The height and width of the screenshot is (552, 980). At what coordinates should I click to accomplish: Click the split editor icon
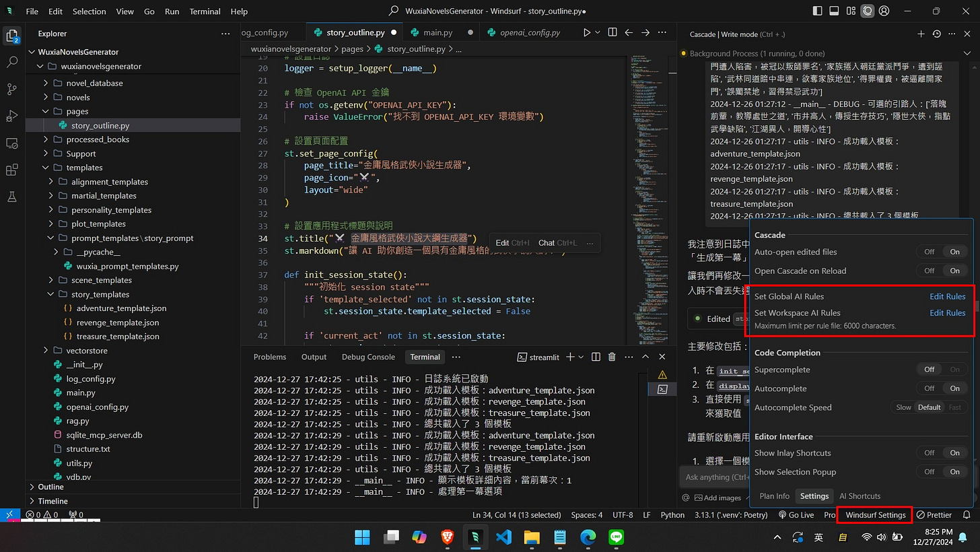tap(612, 32)
